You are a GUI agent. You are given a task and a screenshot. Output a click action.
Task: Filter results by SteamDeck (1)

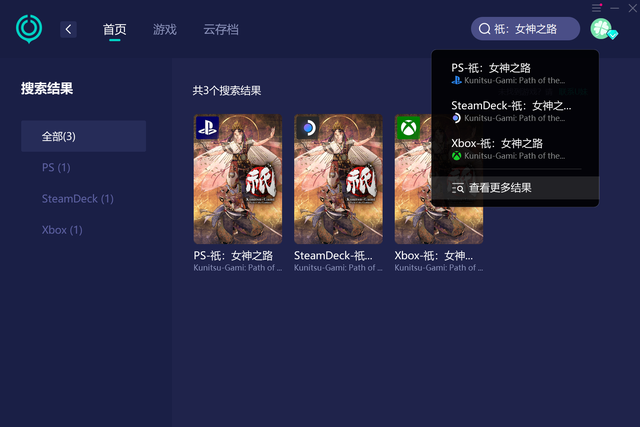point(78,199)
